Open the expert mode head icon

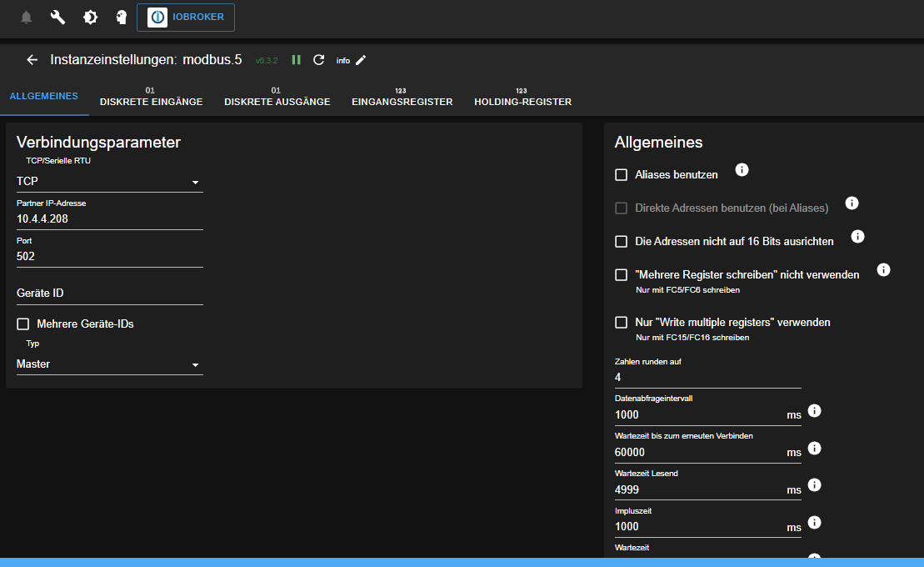[121, 15]
